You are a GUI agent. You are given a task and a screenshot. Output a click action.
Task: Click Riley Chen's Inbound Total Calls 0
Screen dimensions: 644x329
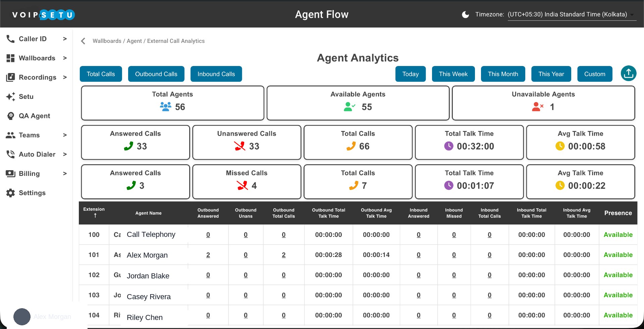click(x=490, y=315)
